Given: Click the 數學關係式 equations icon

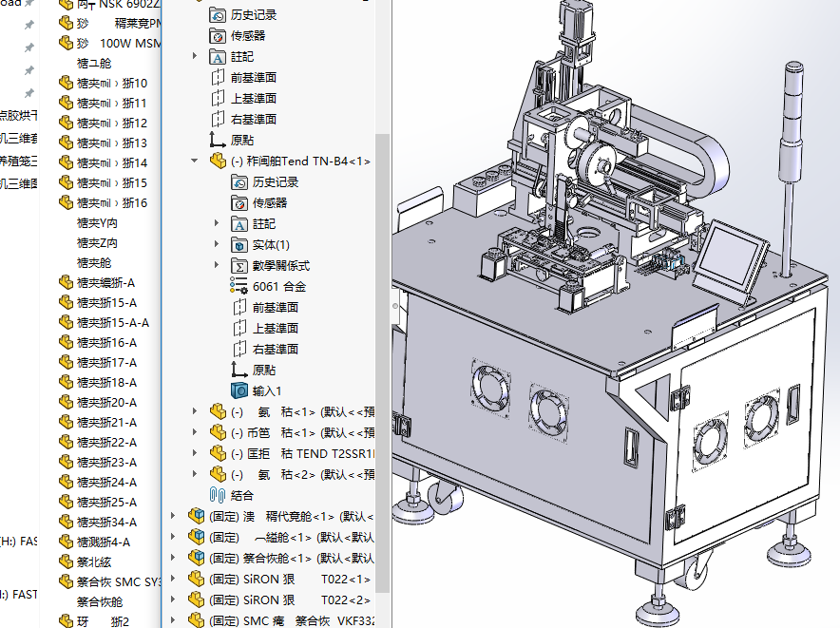Looking at the screenshot, I should point(239,266).
